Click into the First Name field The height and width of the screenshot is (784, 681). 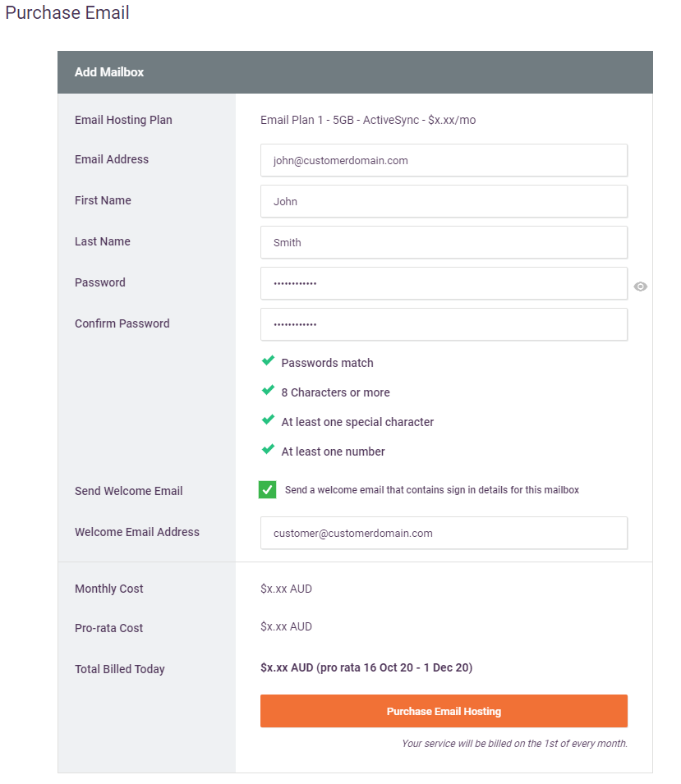pyautogui.click(x=444, y=202)
